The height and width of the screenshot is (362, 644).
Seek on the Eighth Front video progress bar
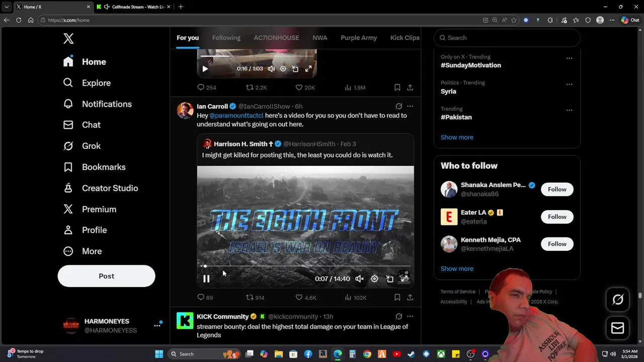tap(305, 266)
